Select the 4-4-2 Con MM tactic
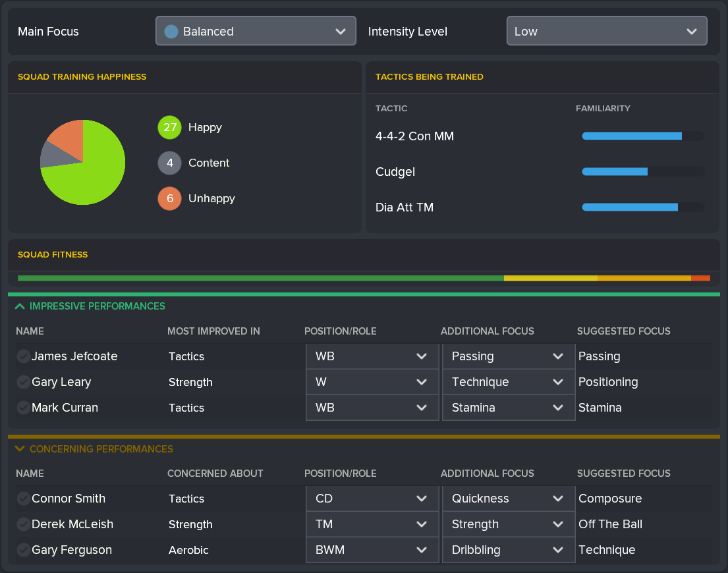The image size is (728, 573). pos(414,136)
